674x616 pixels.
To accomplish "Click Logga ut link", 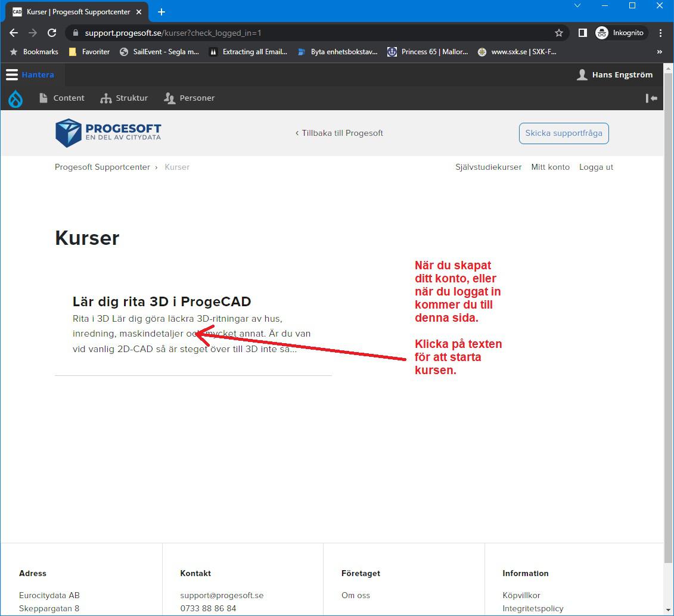I will click(x=596, y=167).
